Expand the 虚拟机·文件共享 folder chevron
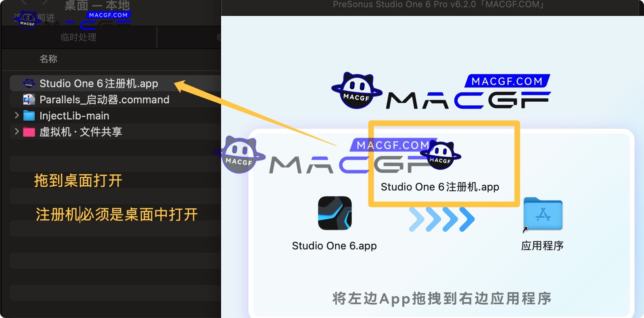 (x=17, y=132)
